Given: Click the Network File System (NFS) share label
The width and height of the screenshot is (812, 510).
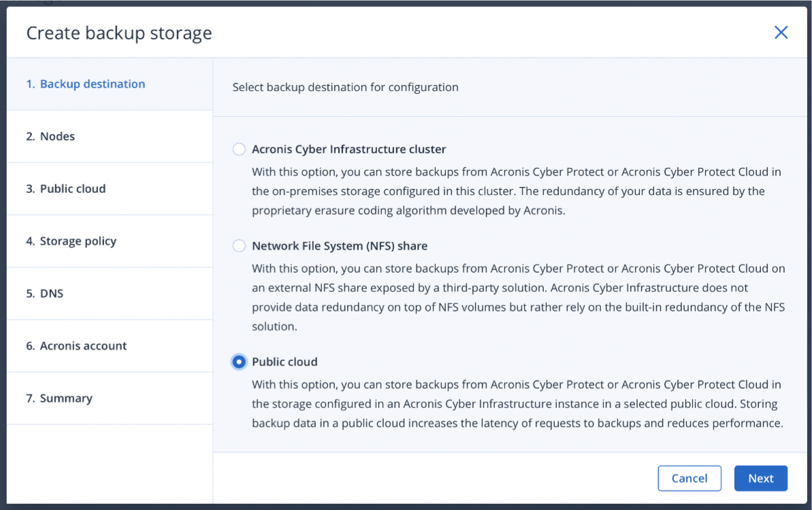Looking at the screenshot, I should [340, 245].
